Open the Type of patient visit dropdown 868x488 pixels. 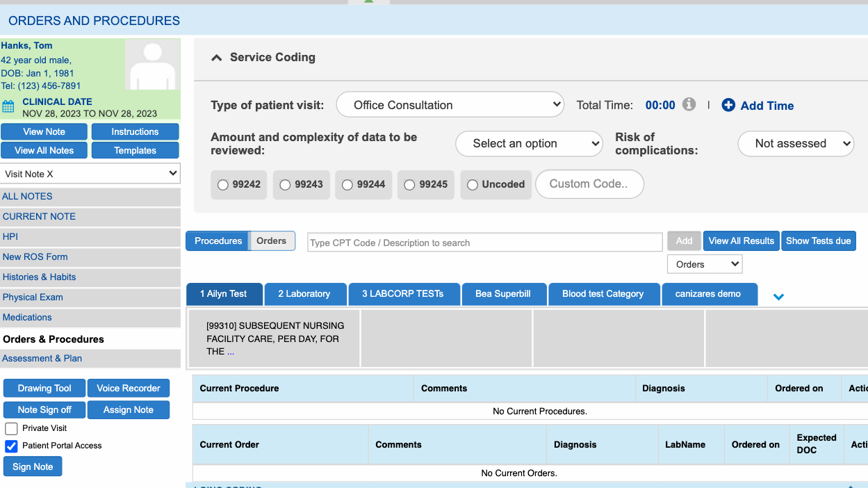[x=450, y=105]
